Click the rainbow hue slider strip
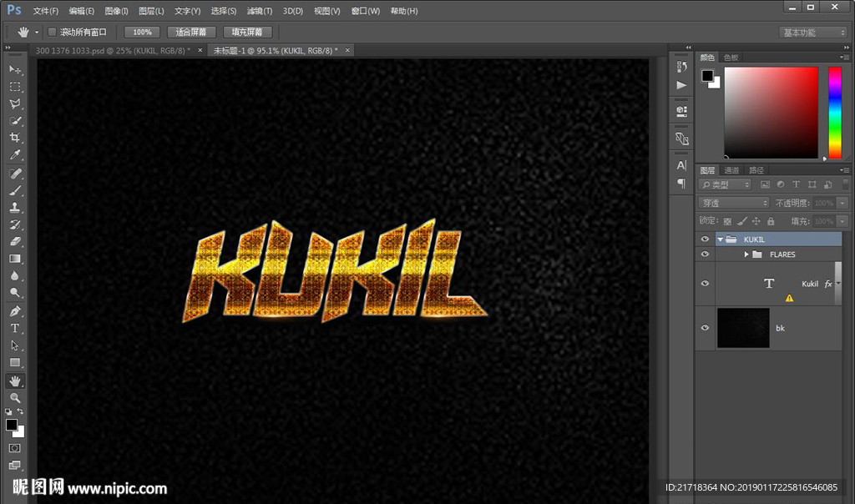Viewport: 855px width, 504px height. click(834, 112)
